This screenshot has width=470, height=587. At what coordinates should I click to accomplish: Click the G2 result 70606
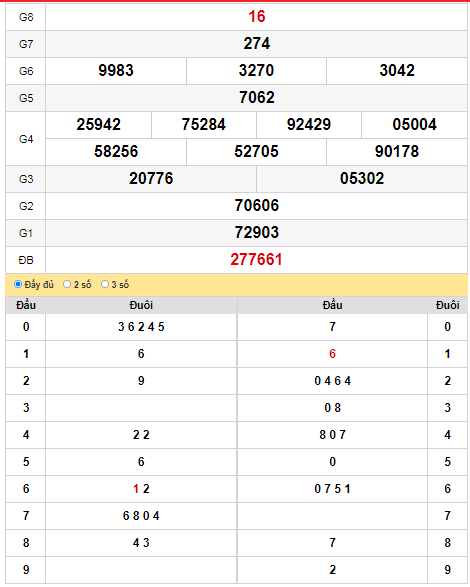tap(257, 205)
